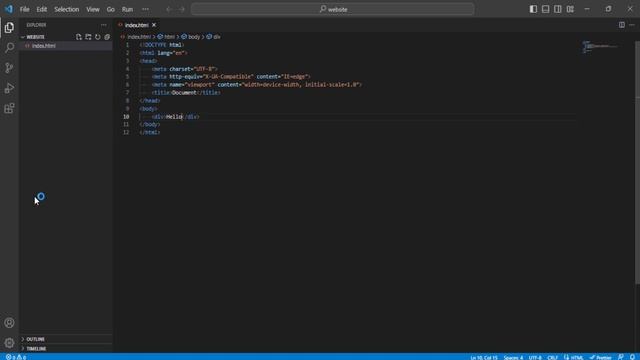Open the index.html breadcrumb dropdown
Screen dimensions: 640x360
(x=136, y=37)
